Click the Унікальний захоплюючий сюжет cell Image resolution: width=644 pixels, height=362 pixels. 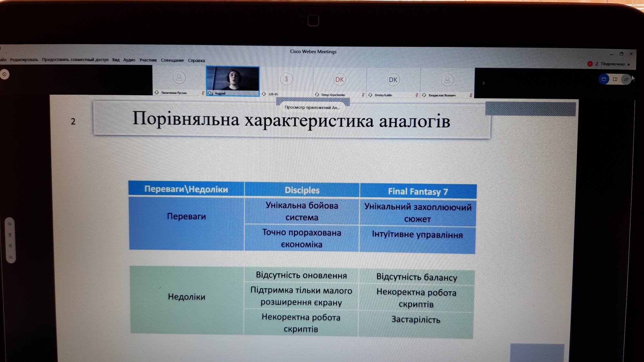[418, 213]
